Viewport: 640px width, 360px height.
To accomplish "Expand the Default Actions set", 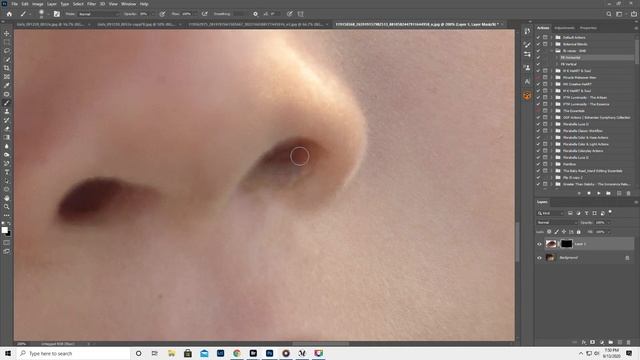I will (551, 37).
